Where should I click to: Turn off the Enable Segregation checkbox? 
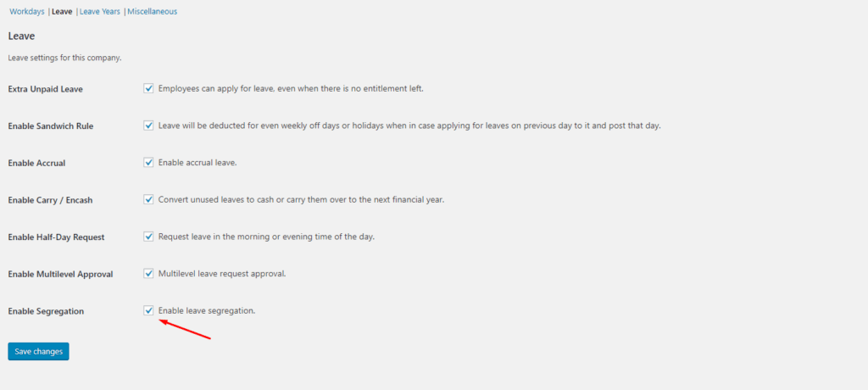(x=148, y=310)
